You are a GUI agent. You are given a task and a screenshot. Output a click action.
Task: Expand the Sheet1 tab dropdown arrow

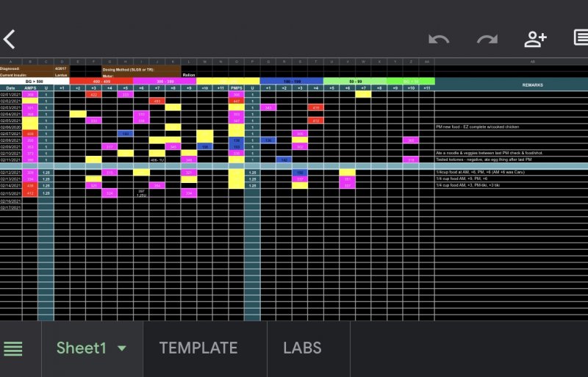tap(122, 348)
